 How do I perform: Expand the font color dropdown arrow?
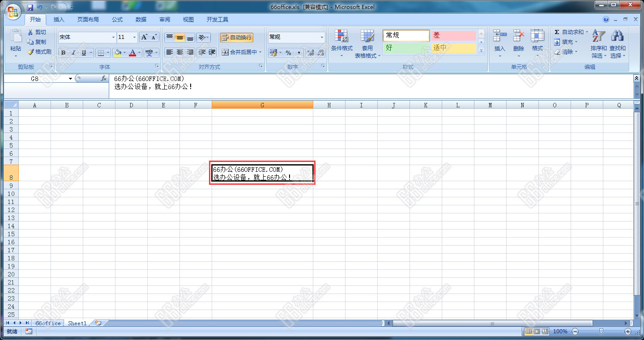tap(140, 53)
